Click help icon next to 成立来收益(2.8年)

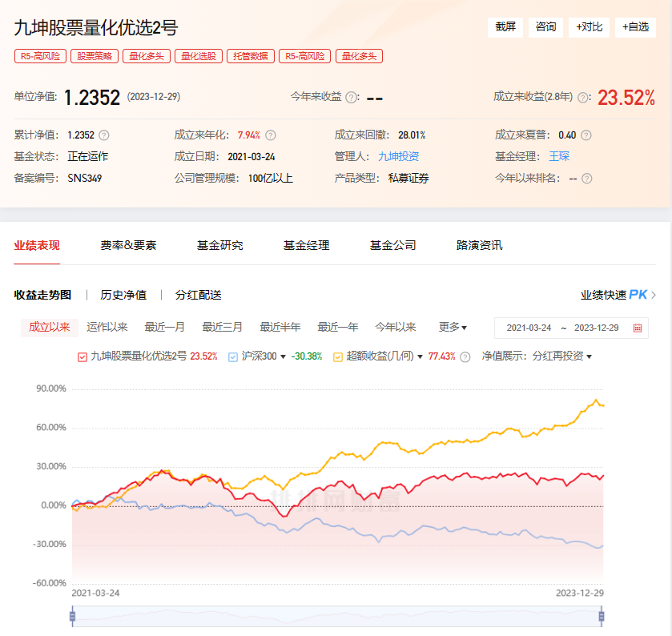coord(582,97)
